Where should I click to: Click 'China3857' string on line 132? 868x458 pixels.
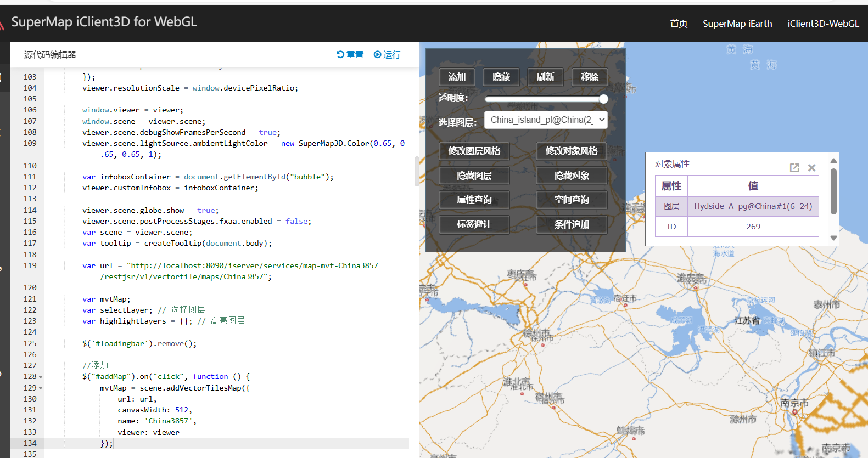[x=168, y=421]
